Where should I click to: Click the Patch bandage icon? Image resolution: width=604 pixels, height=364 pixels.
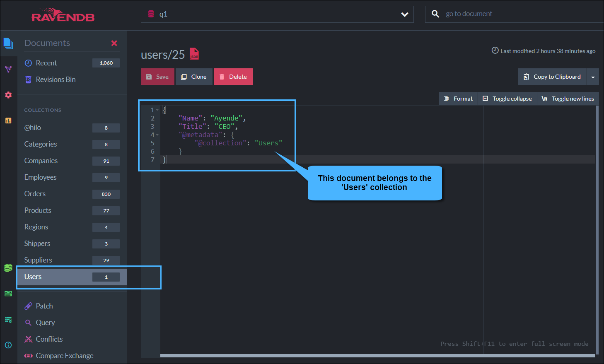coord(28,306)
